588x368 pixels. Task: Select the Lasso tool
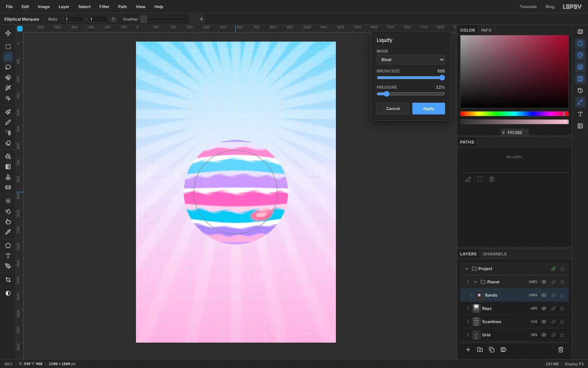[8, 67]
